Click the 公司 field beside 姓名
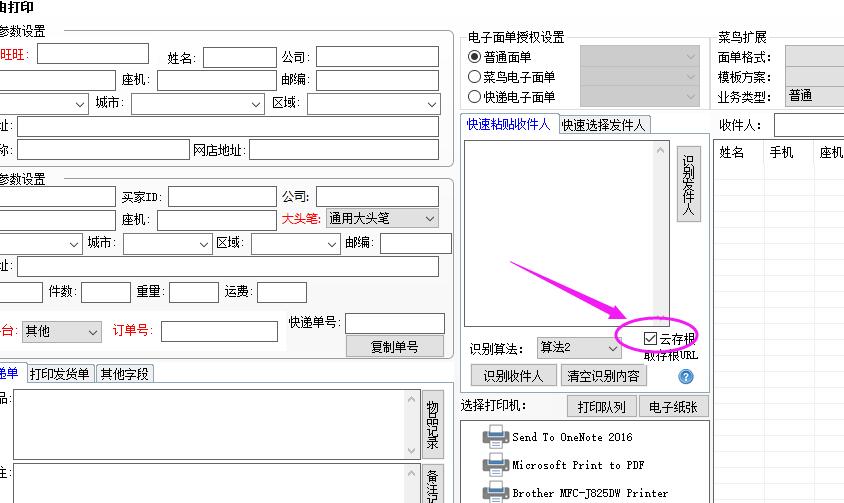This screenshot has height=503, width=844. 377,57
